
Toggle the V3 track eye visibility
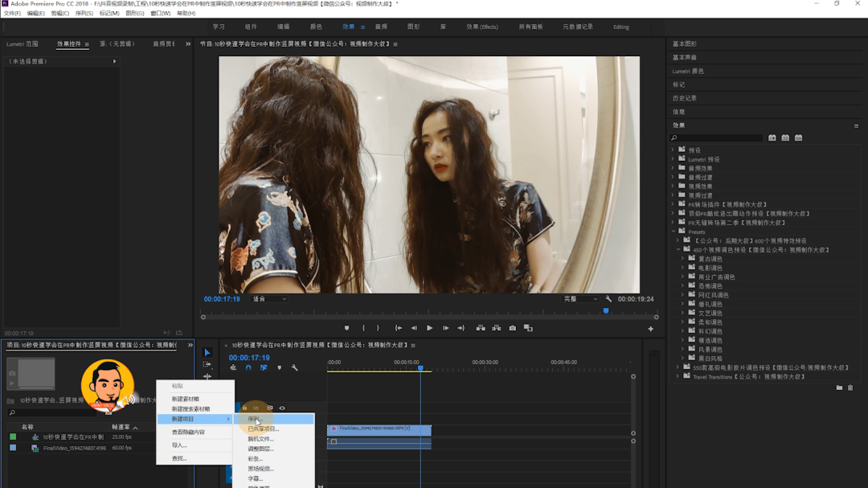(x=282, y=408)
